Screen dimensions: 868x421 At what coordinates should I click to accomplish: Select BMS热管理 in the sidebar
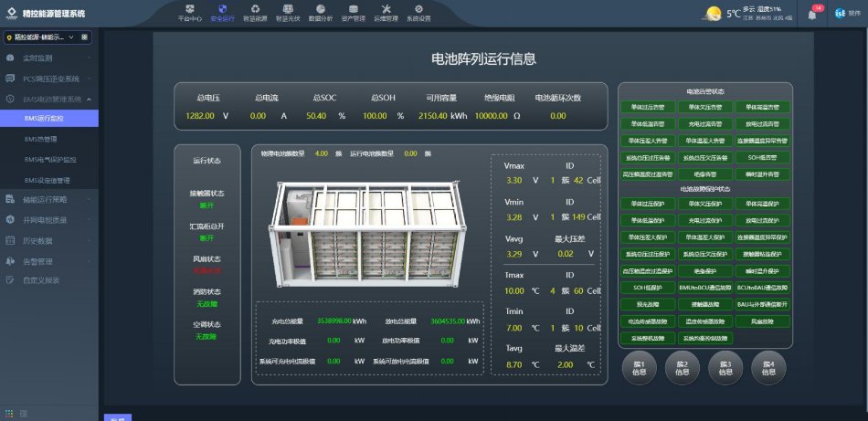(40, 139)
